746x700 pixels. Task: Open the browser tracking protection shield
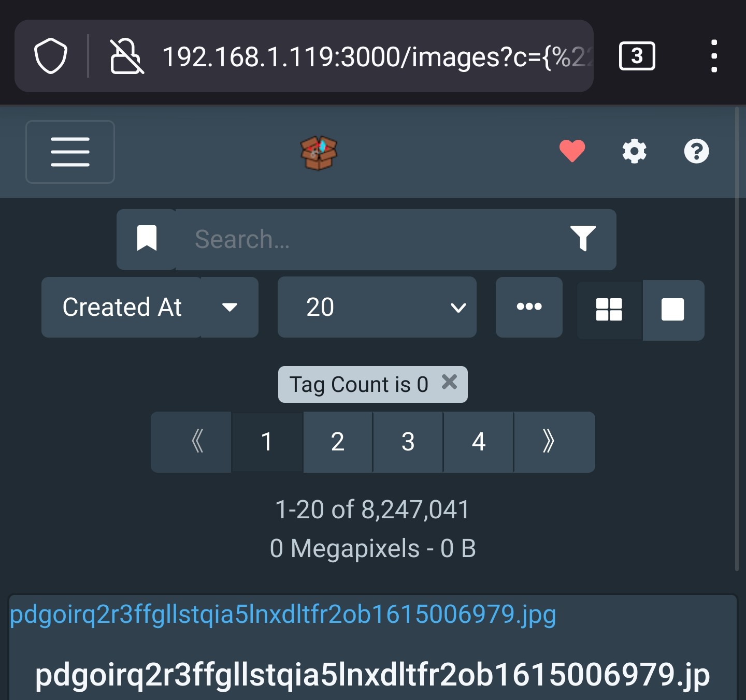pos(51,56)
